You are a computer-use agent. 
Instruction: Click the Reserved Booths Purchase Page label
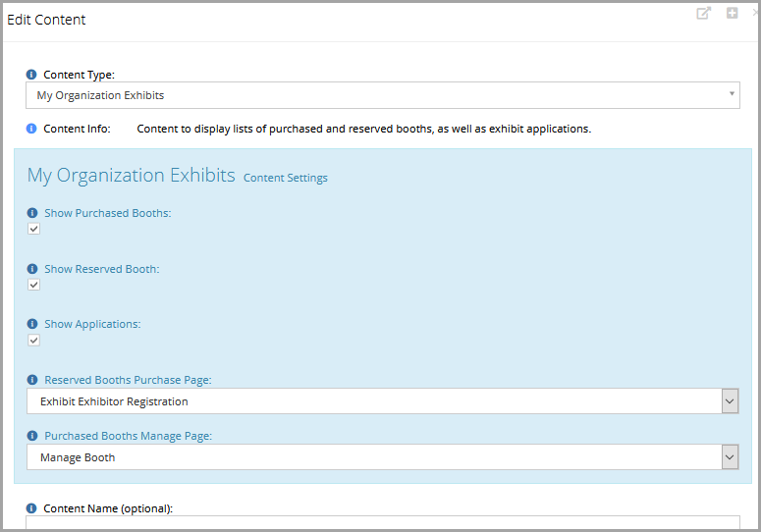point(128,380)
